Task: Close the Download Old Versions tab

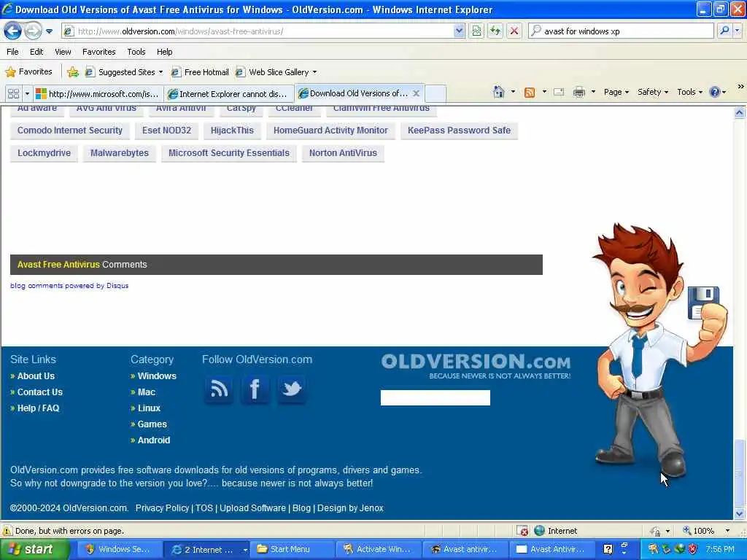Action: 416,93
